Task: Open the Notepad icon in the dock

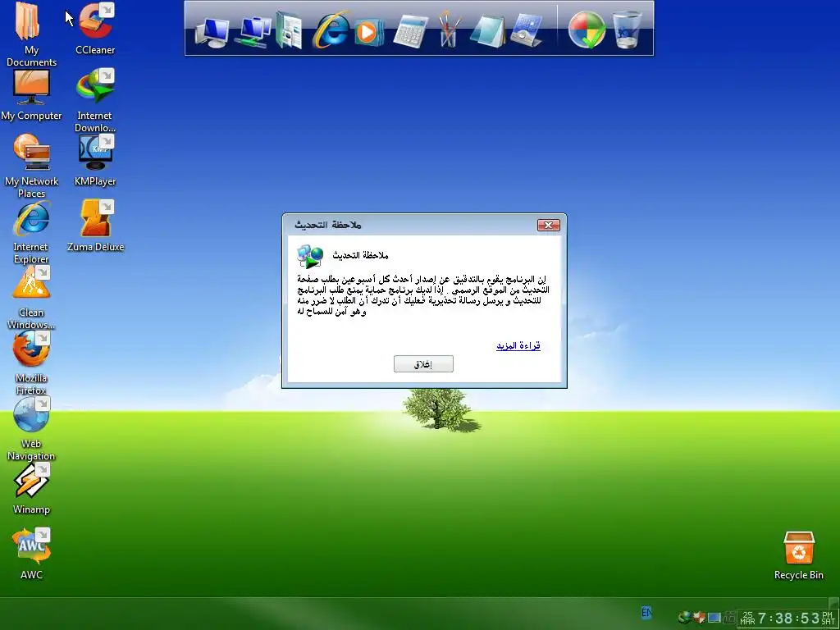Action: 487,32
